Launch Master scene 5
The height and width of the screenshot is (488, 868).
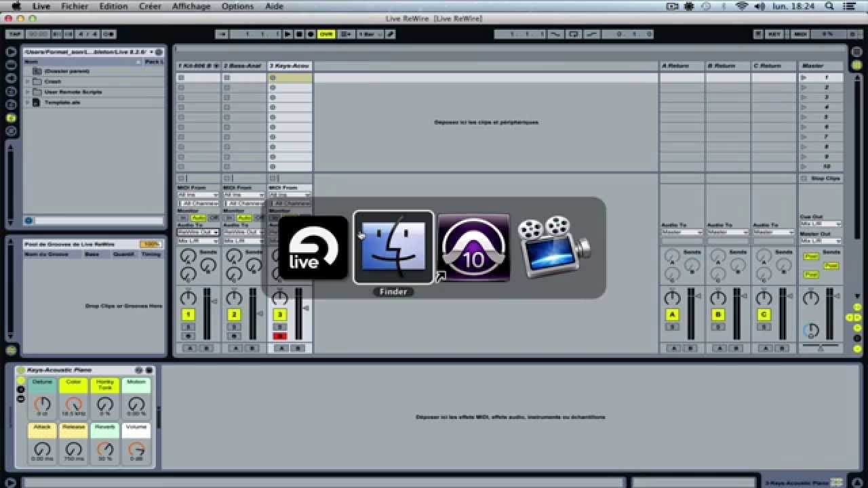(804, 117)
